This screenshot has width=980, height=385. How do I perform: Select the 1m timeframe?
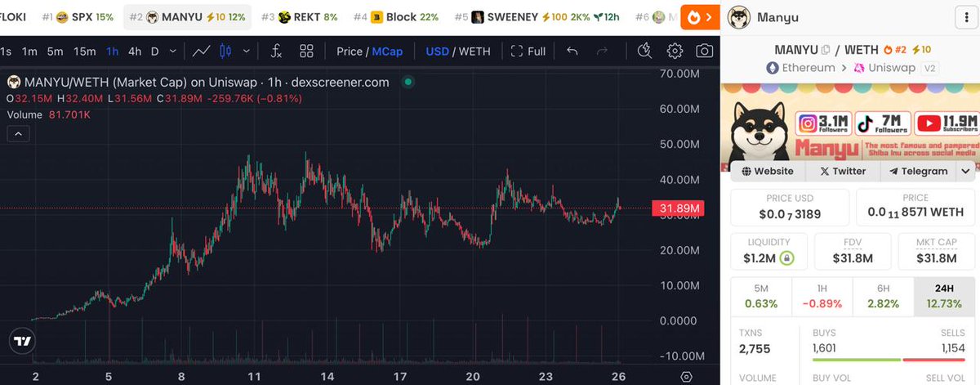pyautogui.click(x=29, y=51)
